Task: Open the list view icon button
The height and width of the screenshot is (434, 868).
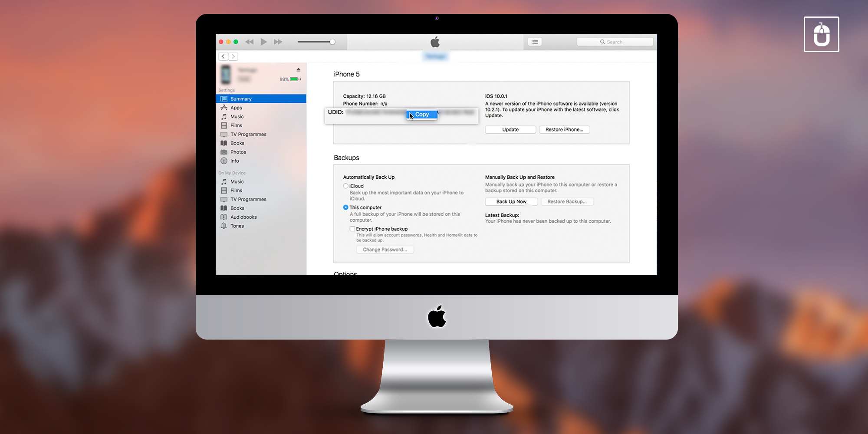Action: click(535, 42)
